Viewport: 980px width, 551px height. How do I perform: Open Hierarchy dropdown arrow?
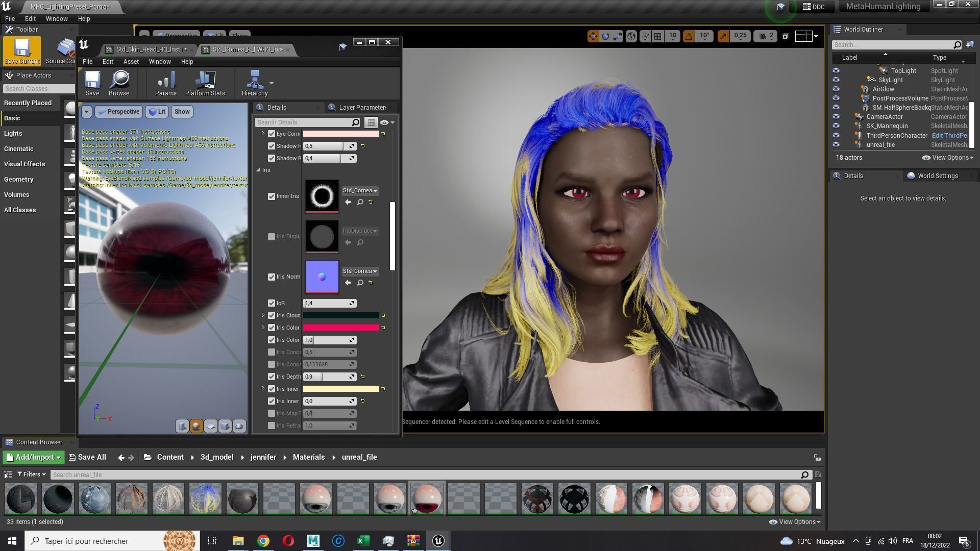pos(272,83)
